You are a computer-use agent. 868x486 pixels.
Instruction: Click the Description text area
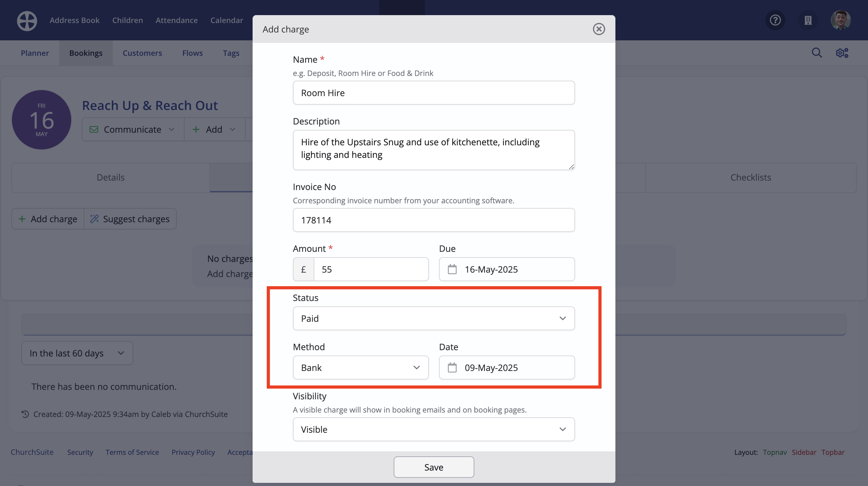[434, 150]
